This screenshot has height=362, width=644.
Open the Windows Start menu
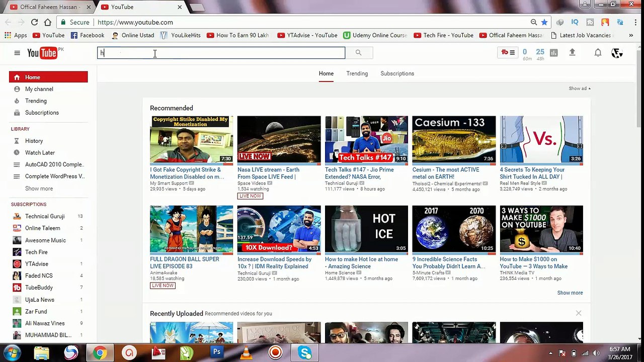click(x=12, y=352)
